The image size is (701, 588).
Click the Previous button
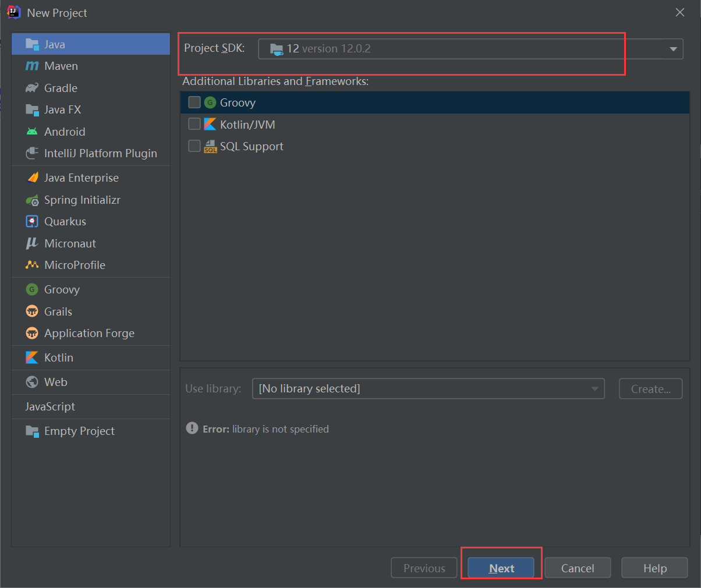pyautogui.click(x=424, y=568)
